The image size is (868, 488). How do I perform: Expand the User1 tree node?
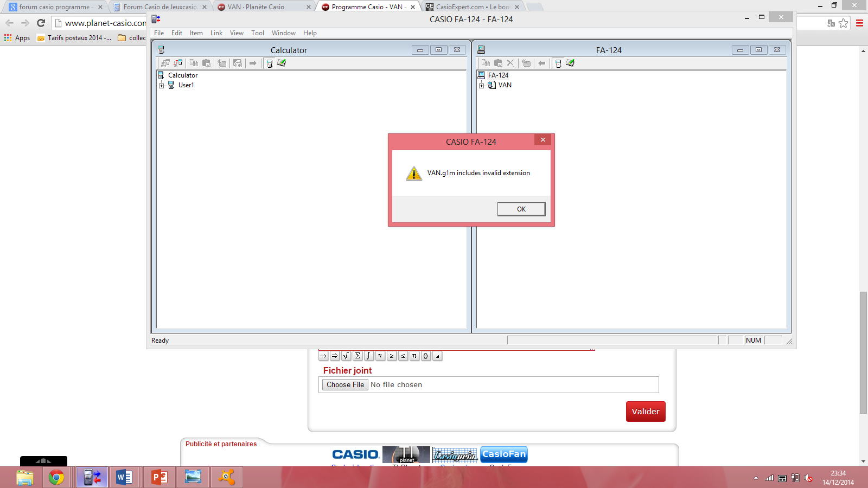161,86
